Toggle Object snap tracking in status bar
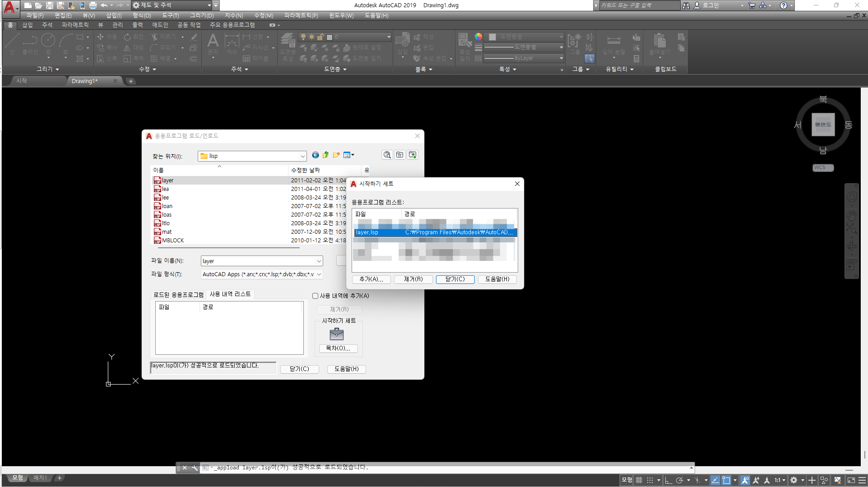This screenshot has width=868, height=487. click(715, 480)
